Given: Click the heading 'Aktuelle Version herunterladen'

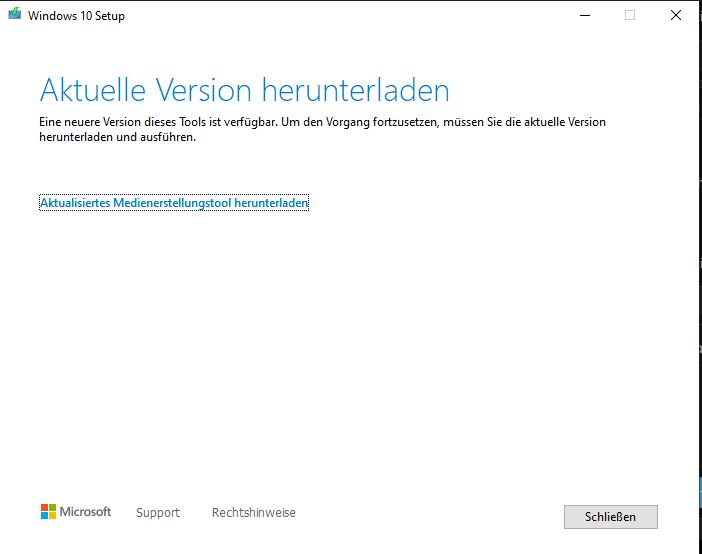Looking at the screenshot, I should (244, 90).
